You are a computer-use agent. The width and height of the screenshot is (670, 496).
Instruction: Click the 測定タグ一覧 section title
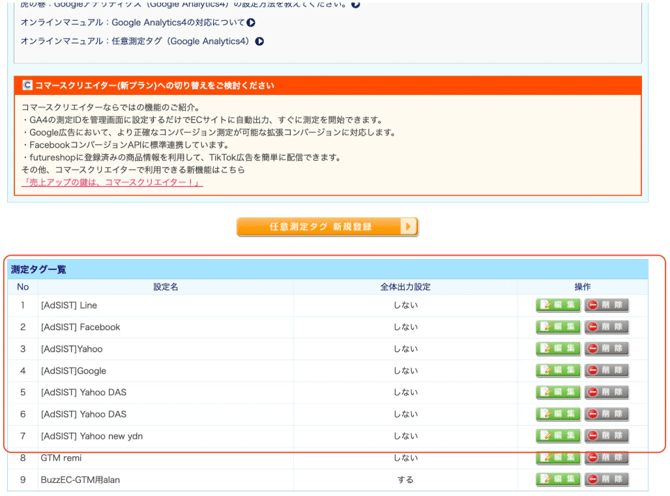(38, 270)
